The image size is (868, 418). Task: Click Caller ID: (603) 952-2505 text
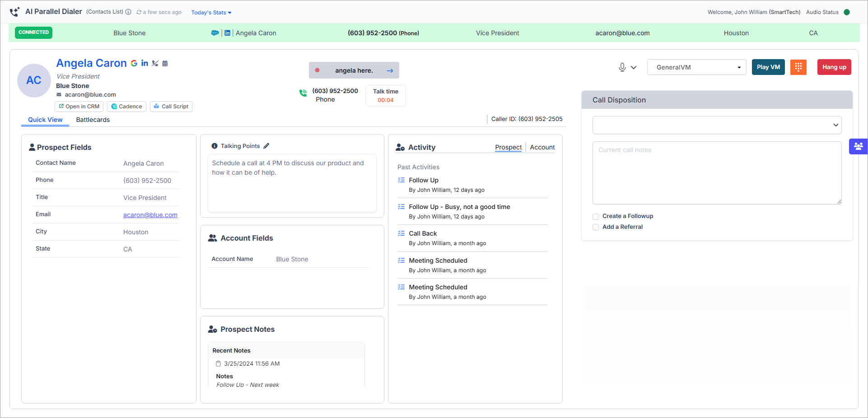pyautogui.click(x=527, y=119)
